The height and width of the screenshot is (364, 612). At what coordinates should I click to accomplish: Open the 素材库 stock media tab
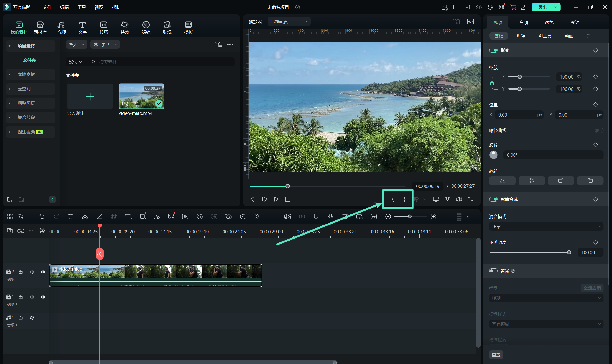tap(40, 28)
